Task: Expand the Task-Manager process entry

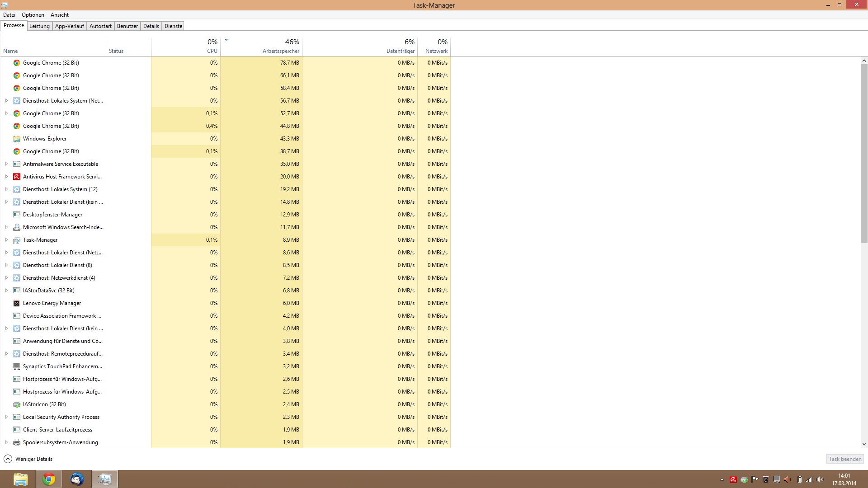Action: click(x=6, y=240)
